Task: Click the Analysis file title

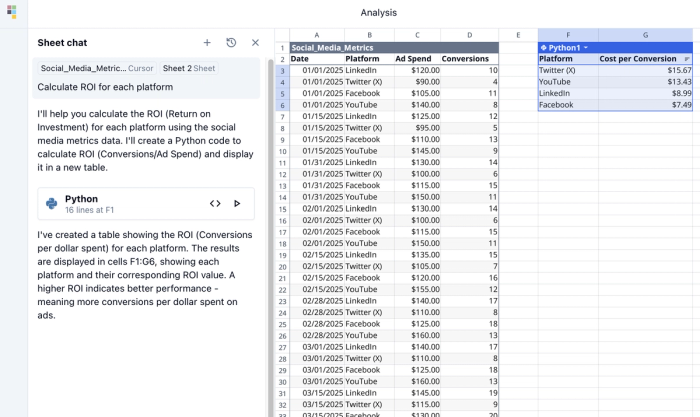Action: [379, 13]
